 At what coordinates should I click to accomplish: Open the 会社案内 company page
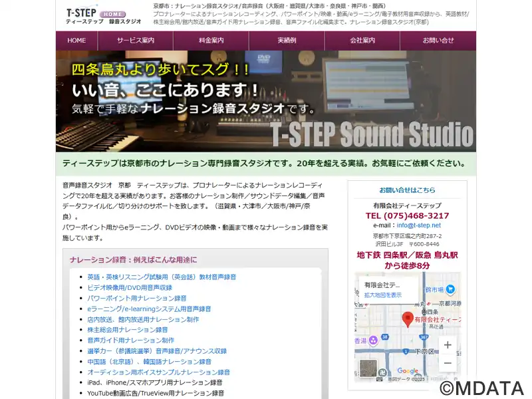[x=362, y=41]
